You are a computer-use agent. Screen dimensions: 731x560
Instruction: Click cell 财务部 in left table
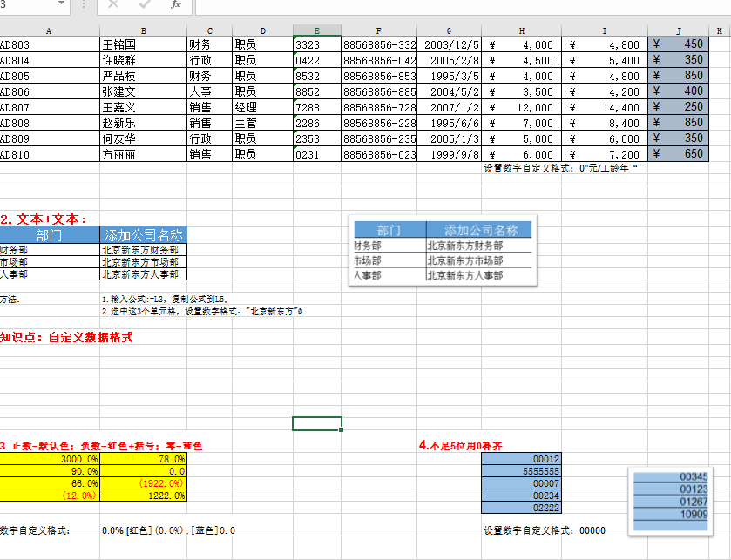(x=50, y=250)
